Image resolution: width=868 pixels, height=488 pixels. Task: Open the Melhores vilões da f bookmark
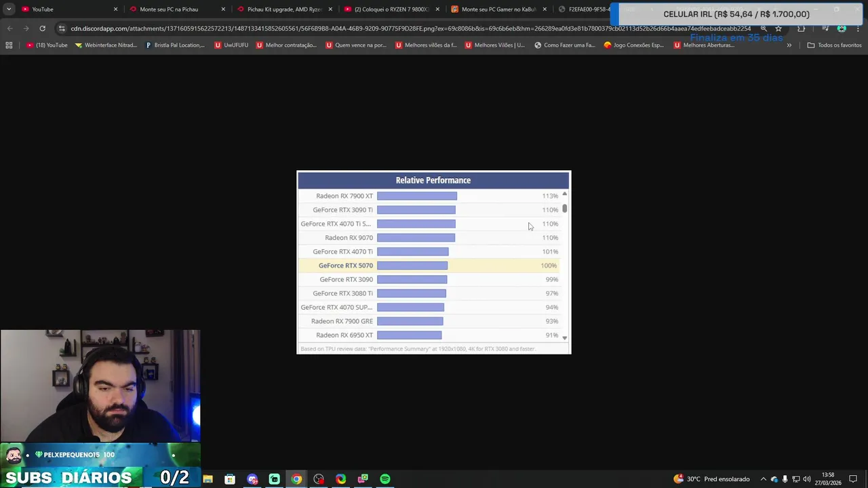click(425, 45)
